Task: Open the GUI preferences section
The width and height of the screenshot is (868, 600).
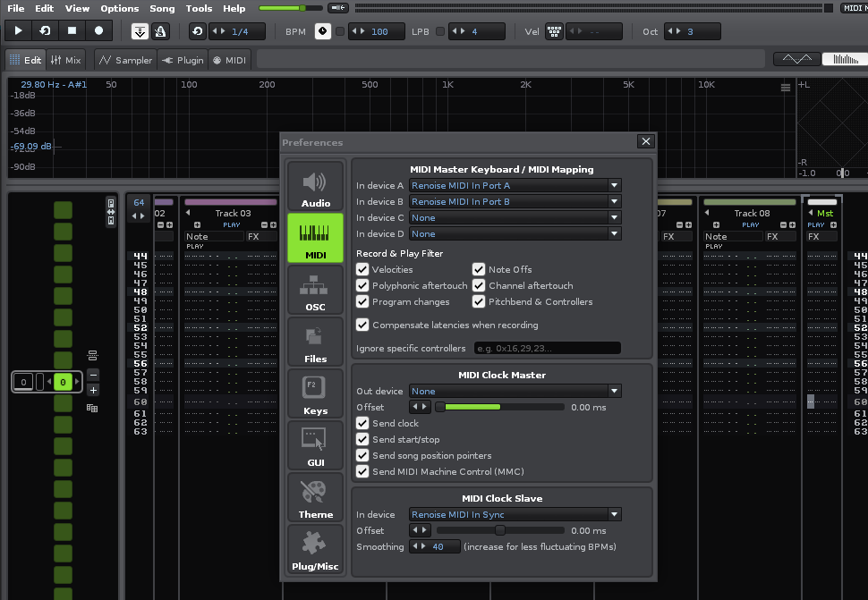Action: [x=315, y=446]
